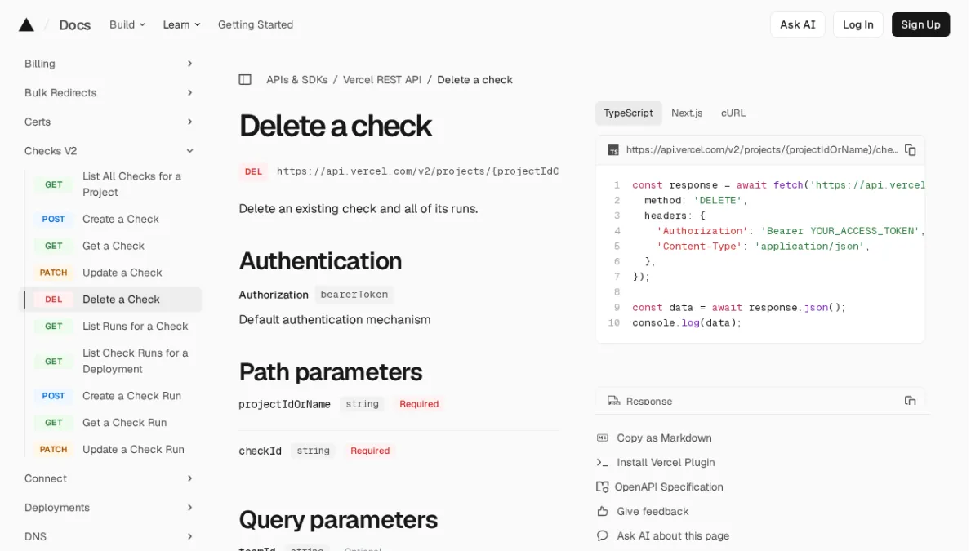Click the Sign Up button

coord(920,24)
